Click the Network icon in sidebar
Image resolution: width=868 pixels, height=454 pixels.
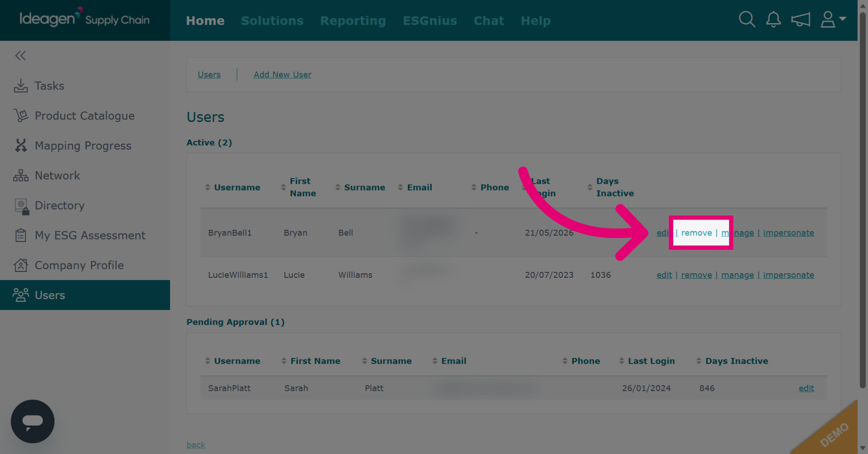point(20,175)
